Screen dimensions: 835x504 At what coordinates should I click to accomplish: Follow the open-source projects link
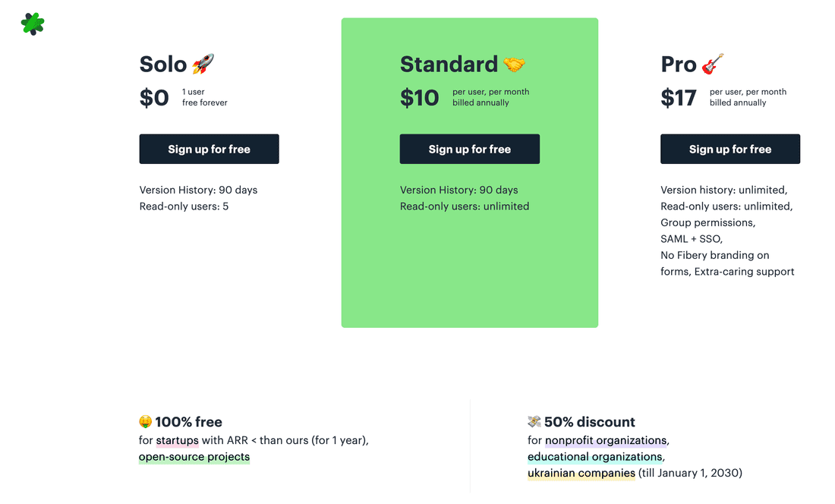[194, 457]
